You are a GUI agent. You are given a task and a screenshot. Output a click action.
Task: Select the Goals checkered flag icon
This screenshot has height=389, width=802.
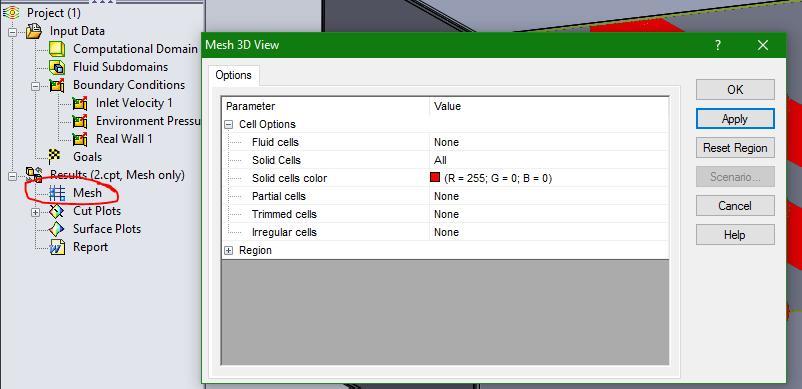point(54,155)
